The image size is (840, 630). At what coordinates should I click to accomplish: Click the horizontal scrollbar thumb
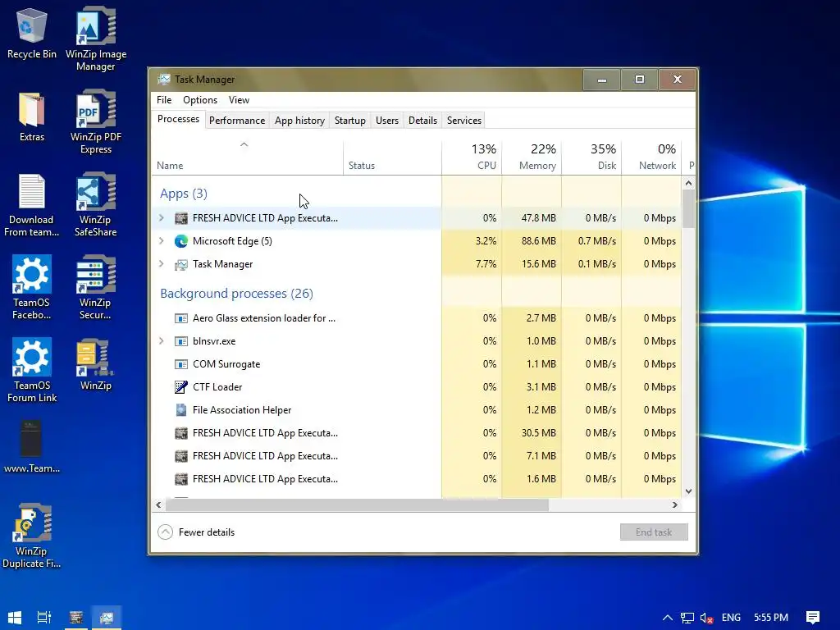pos(357,504)
